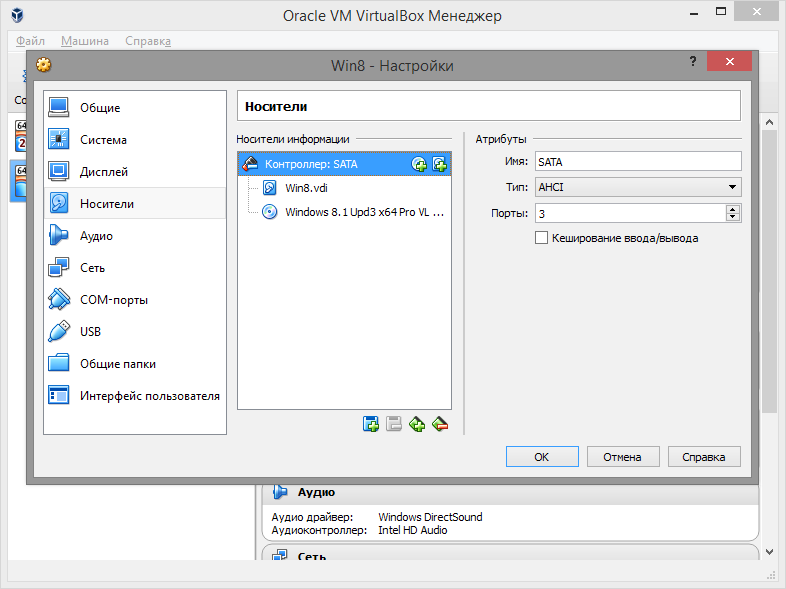The image size is (786, 589).
Task: Open the Общие settings category
Action: tap(135, 107)
